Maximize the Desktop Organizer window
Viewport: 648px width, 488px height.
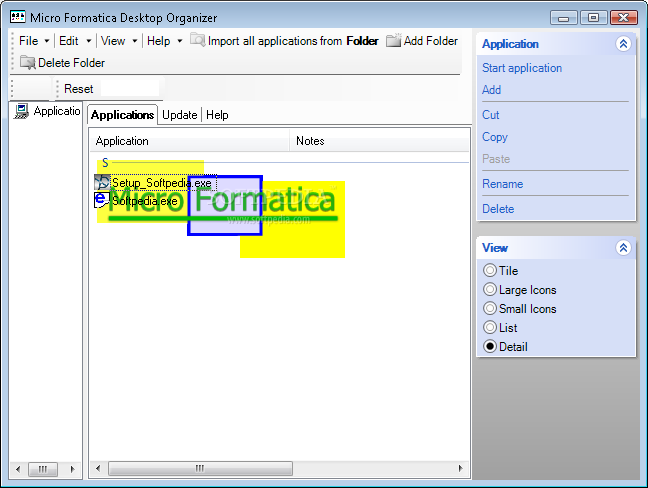pos(593,17)
